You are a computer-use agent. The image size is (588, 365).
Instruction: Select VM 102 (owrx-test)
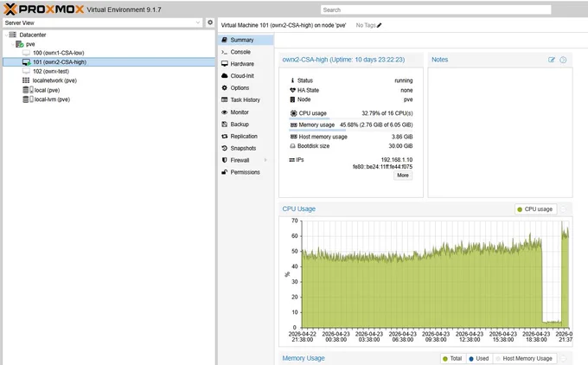51,71
